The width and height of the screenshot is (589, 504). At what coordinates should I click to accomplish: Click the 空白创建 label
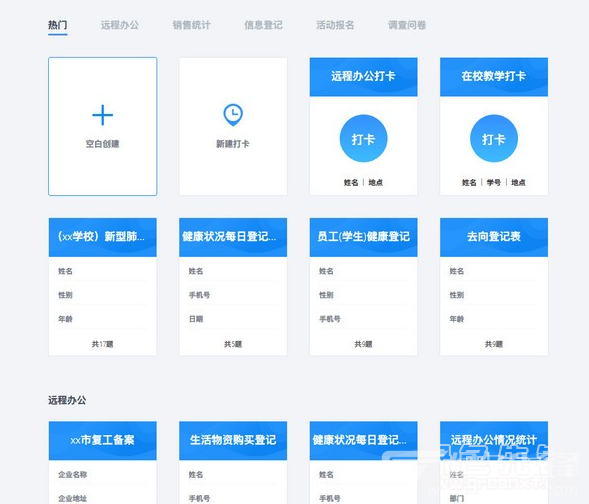[x=103, y=144]
